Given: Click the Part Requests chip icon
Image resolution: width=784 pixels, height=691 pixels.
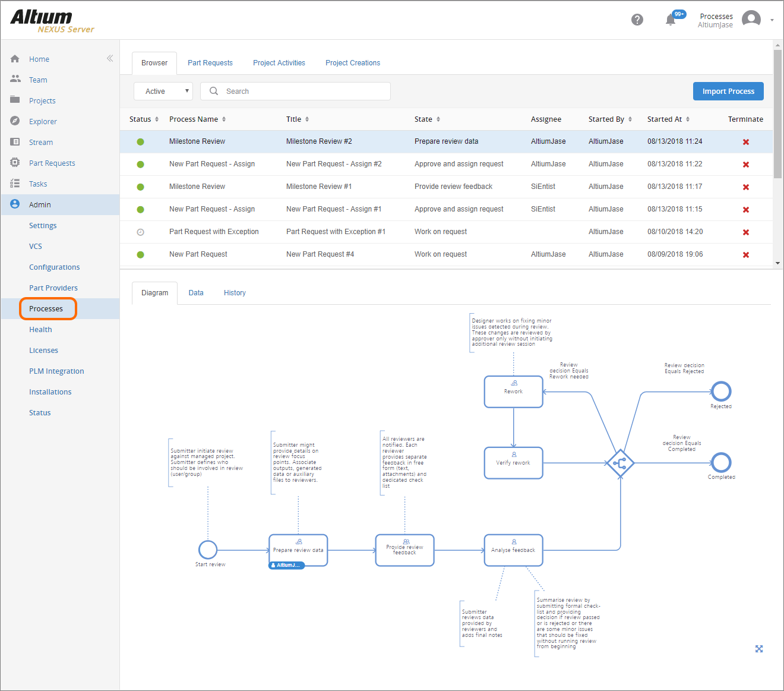Looking at the screenshot, I should point(15,163).
